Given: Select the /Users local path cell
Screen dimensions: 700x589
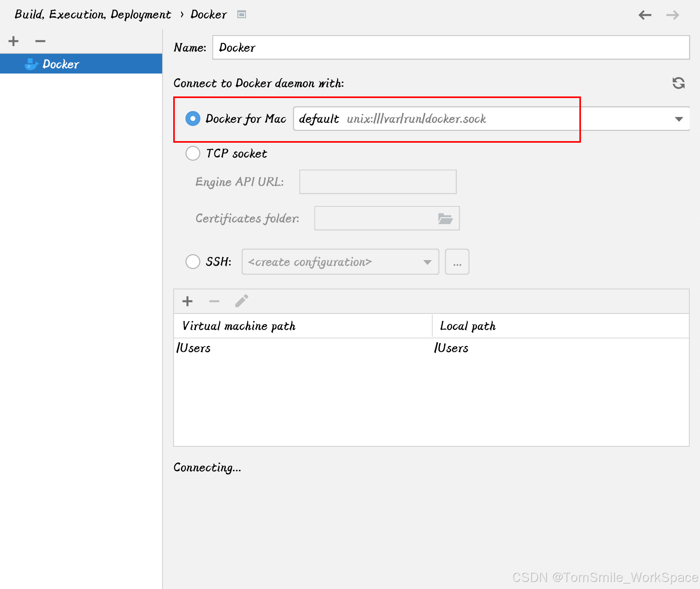Looking at the screenshot, I should tap(561, 348).
